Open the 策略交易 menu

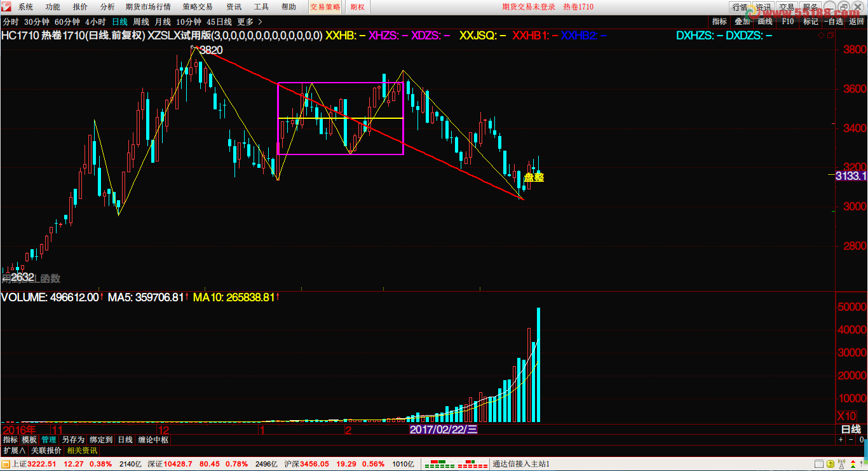tap(198, 7)
